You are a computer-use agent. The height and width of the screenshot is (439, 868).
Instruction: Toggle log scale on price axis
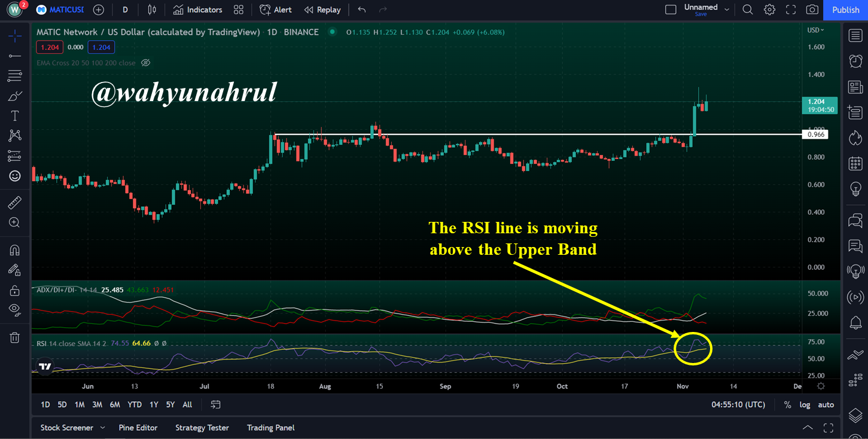coord(805,405)
